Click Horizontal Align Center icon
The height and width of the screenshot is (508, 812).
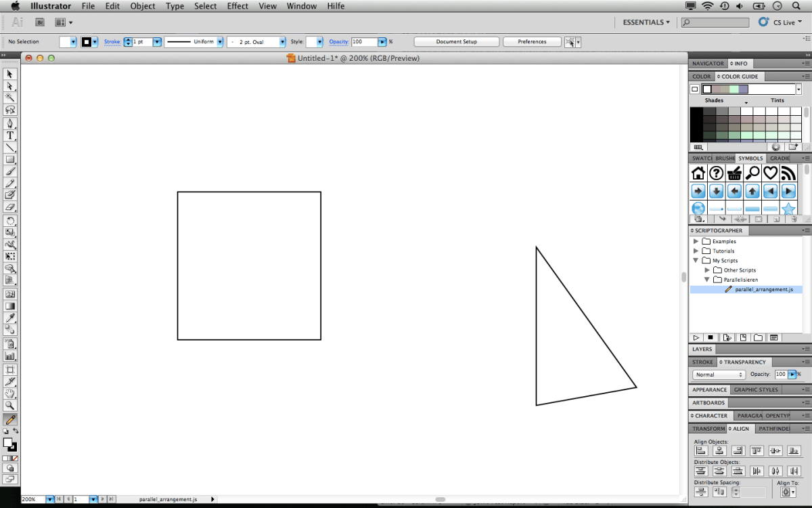pos(719,450)
